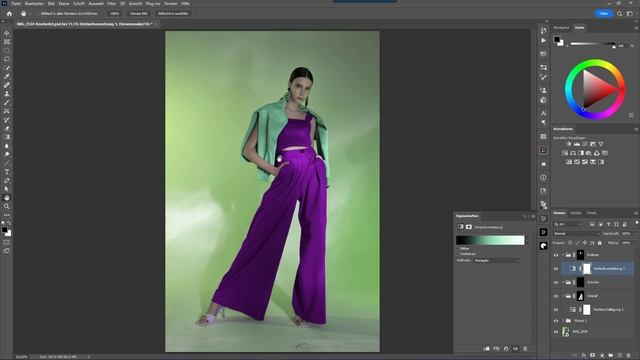Viewport: 640px width, 360px height.
Task: Open the Bearbeiten menu
Action: (34, 3)
